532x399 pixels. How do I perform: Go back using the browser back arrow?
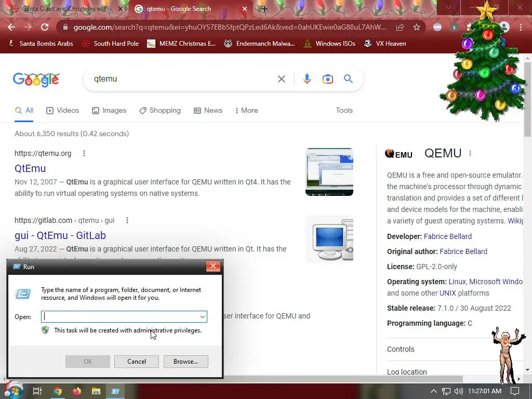[x=11, y=27]
